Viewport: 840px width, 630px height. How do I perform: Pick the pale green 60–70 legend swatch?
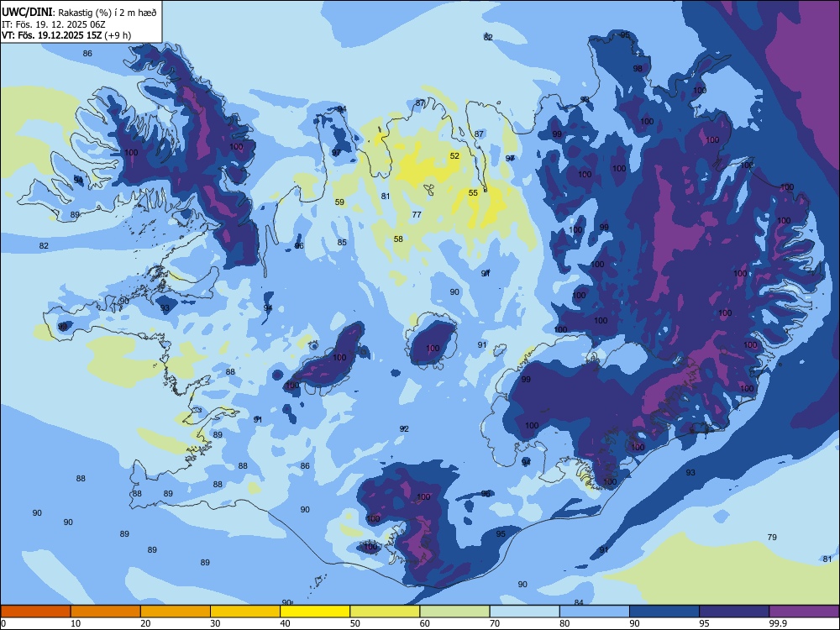[454, 612]
